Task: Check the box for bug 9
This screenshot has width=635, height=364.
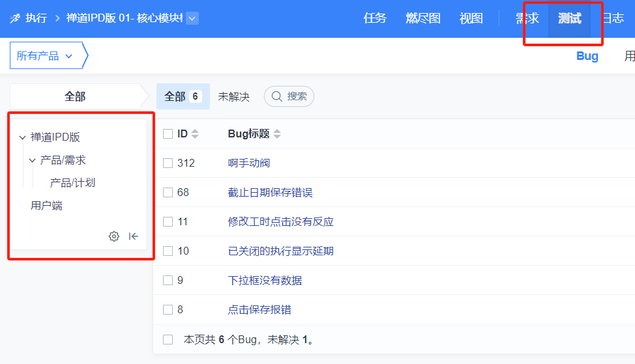Action: (x=168, y=280)
